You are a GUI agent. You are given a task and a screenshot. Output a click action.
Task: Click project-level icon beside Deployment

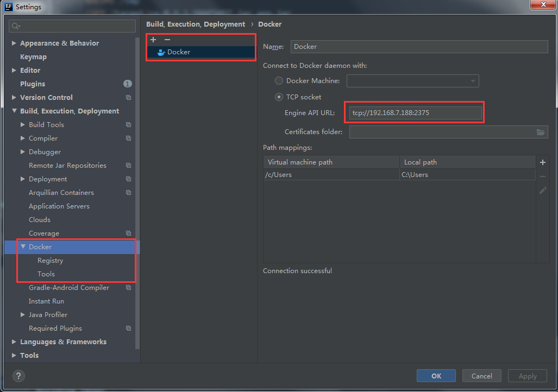128,179
